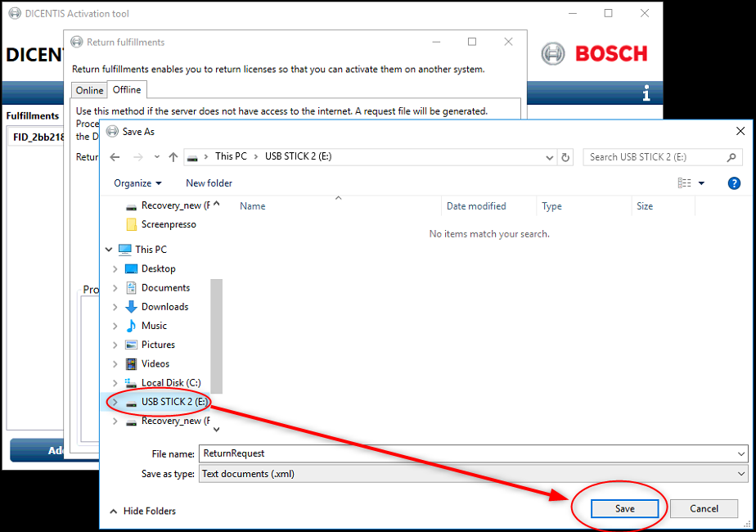Click the folder tree scrollbar
This screenshot has height=532, width=756.
pyautogui.click(x=217, y=336)
